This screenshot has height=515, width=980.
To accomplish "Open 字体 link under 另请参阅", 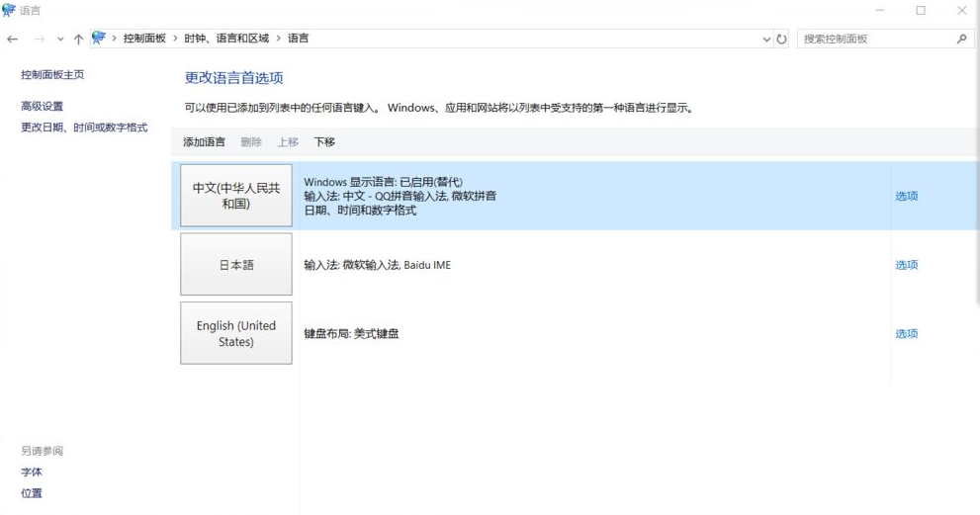I will [x=32, y=472].
